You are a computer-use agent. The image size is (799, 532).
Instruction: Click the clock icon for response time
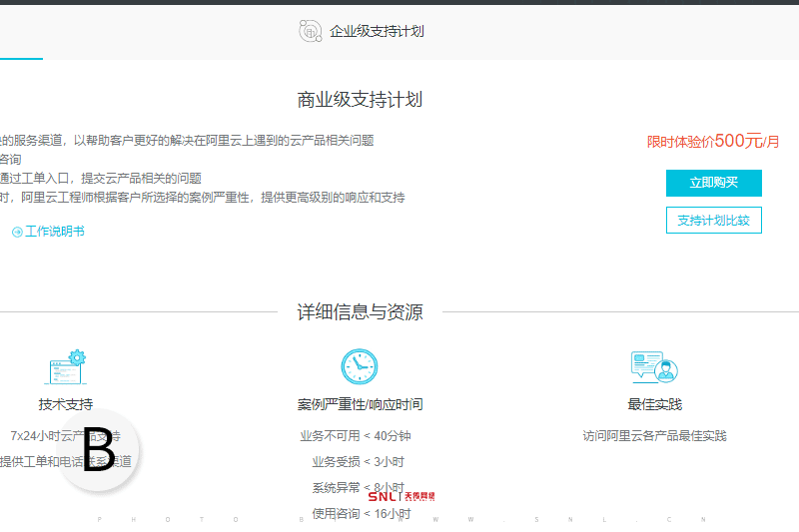[360, 367]
